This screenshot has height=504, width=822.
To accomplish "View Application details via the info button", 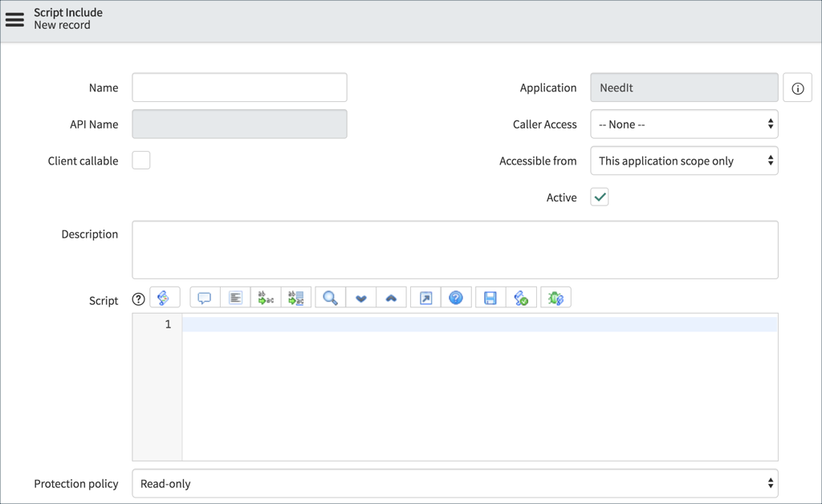I will point(797,87).
